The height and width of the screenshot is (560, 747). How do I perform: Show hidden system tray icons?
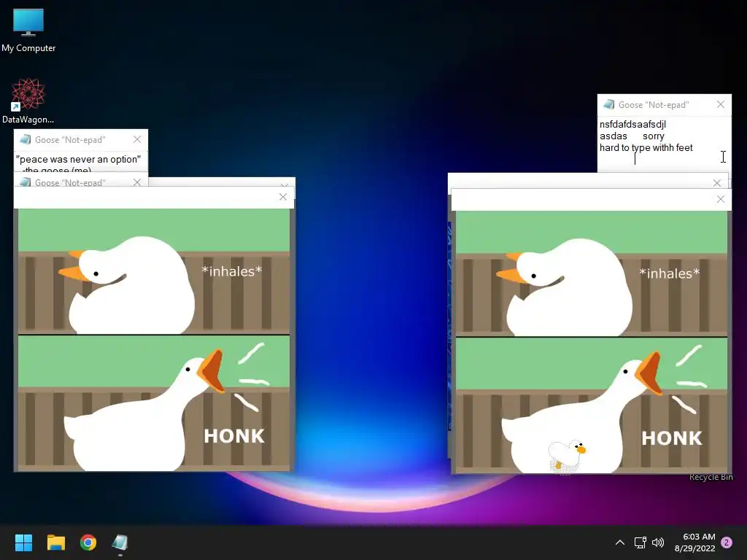click(x=620, y=542)
